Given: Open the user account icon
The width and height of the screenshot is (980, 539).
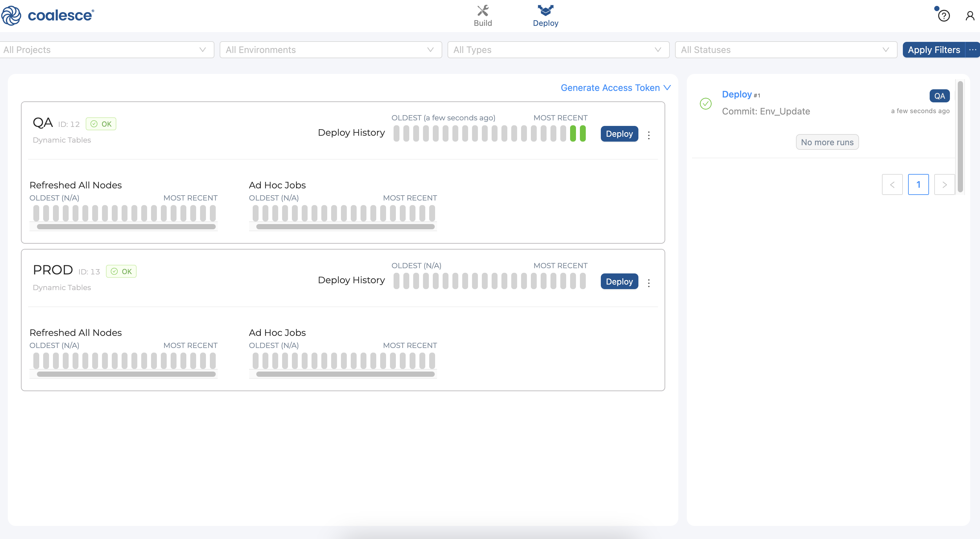Looking at the screenshot, I should 970,16.
